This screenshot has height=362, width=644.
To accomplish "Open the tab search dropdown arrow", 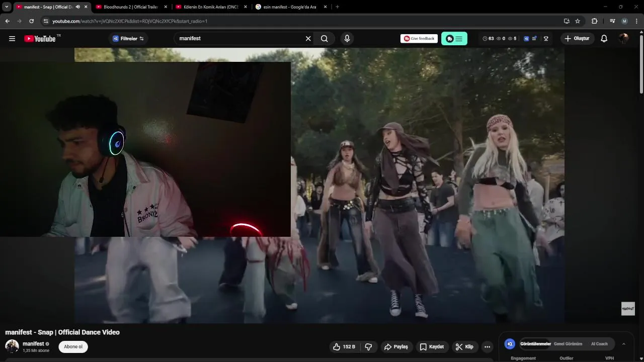I will click(7, 7).
